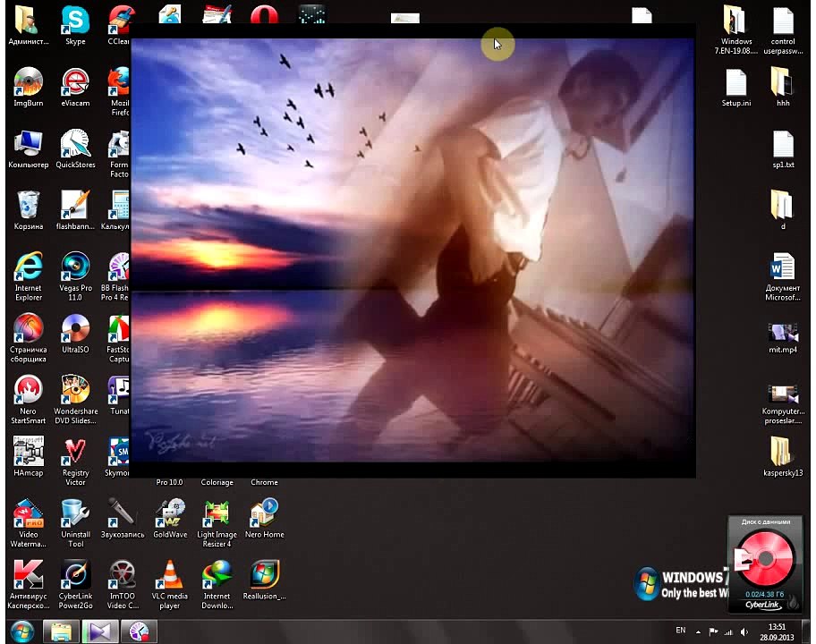This screenshot has height=644, width=816.
Task: Open the volume speaker tray icon
Action: [744, 632]
